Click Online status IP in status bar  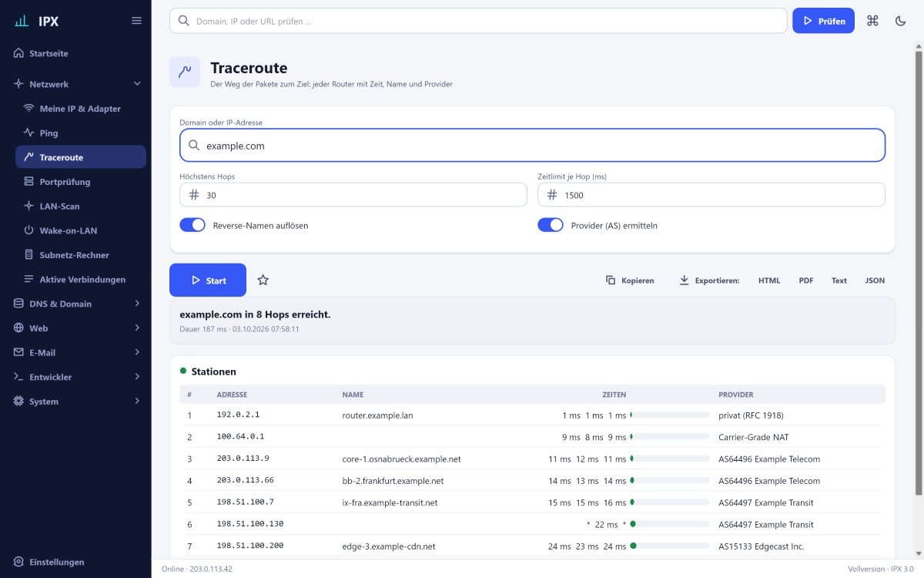[197, 569]
